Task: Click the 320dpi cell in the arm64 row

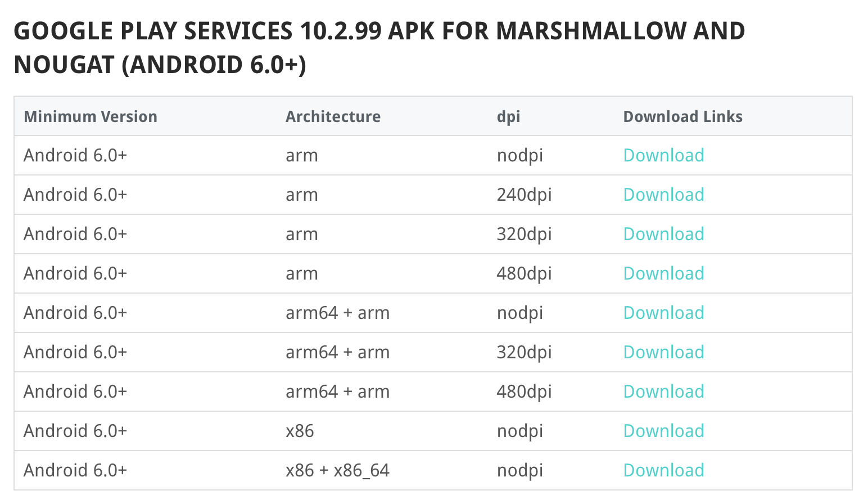Action: [x=524, y=352]
